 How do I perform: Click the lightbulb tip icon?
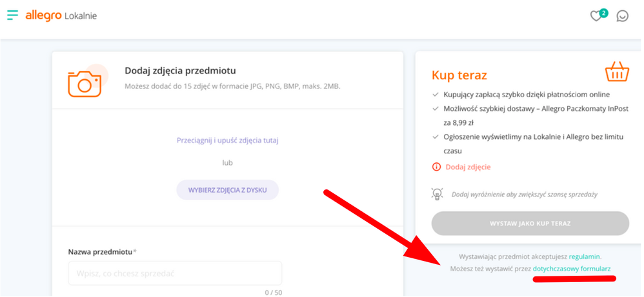[x=437, y=193]
